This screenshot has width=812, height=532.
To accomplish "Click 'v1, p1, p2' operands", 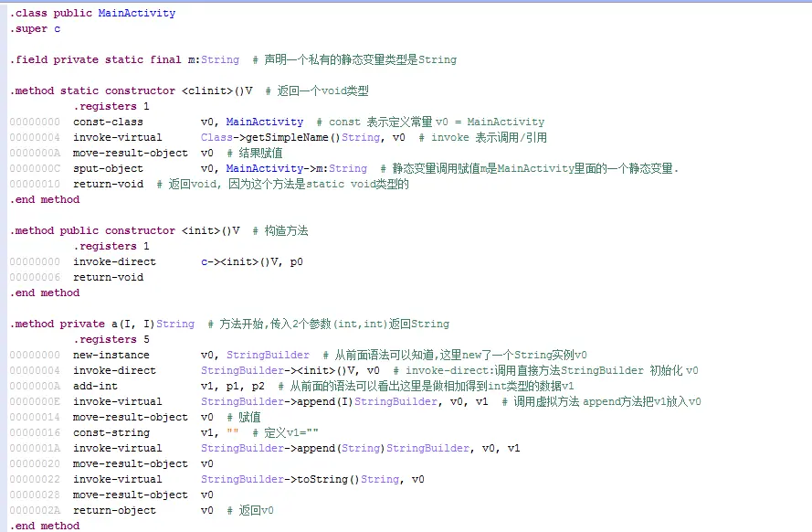I will pos(233,386).
